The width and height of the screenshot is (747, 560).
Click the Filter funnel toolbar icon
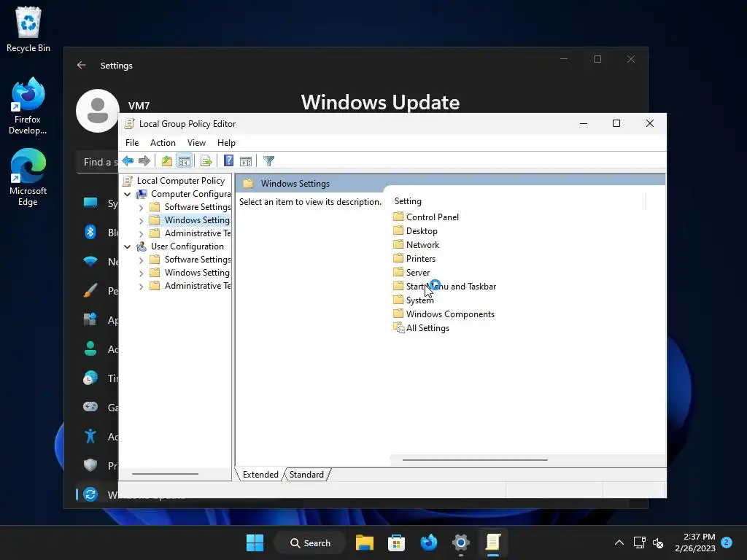tap(268, 161)
